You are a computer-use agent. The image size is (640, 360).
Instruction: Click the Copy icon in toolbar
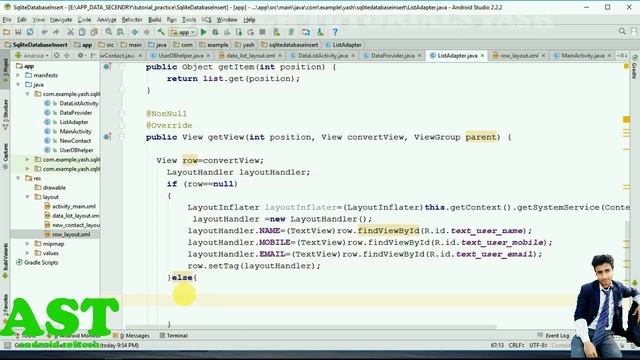[x=82, y=32]
